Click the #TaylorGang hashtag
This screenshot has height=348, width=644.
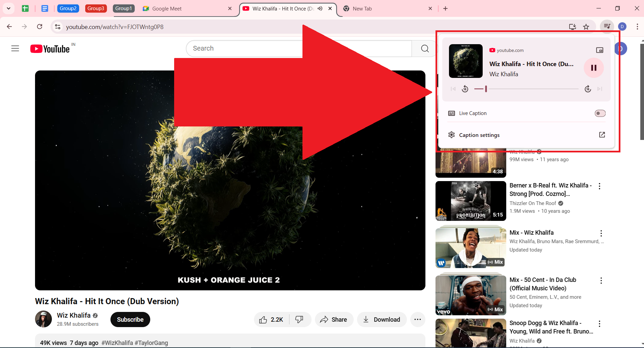151,343
